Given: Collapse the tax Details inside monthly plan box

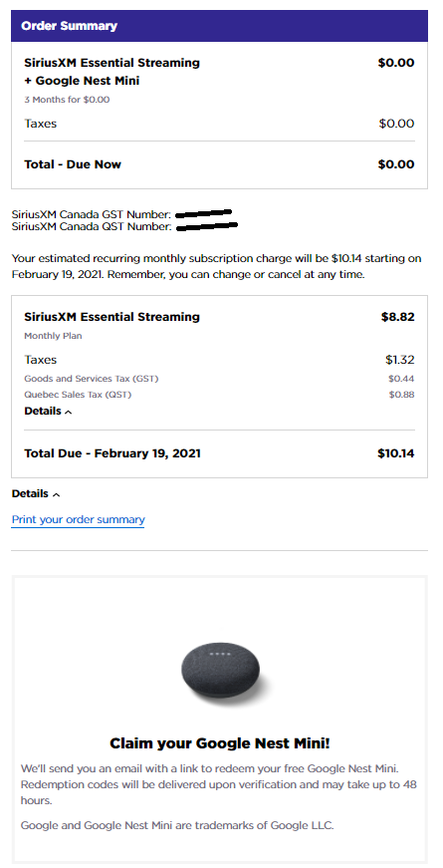Looking at the screenshot, I should 48,412.
